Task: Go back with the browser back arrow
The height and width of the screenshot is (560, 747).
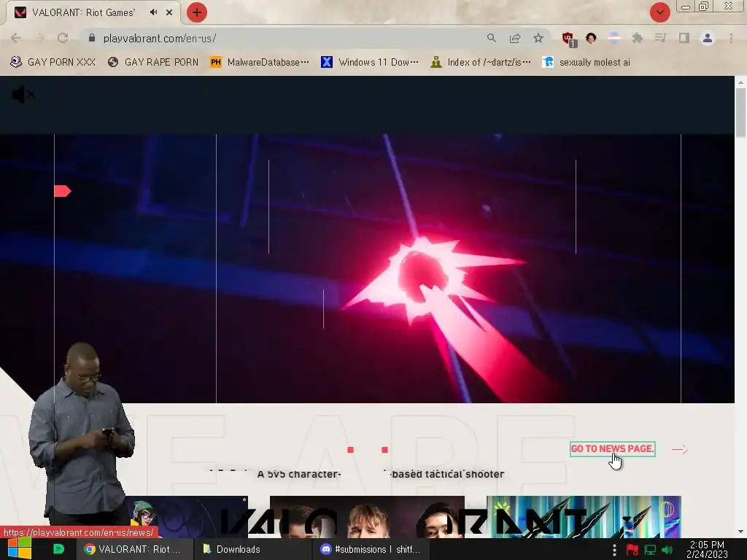Action: point(16,38)
